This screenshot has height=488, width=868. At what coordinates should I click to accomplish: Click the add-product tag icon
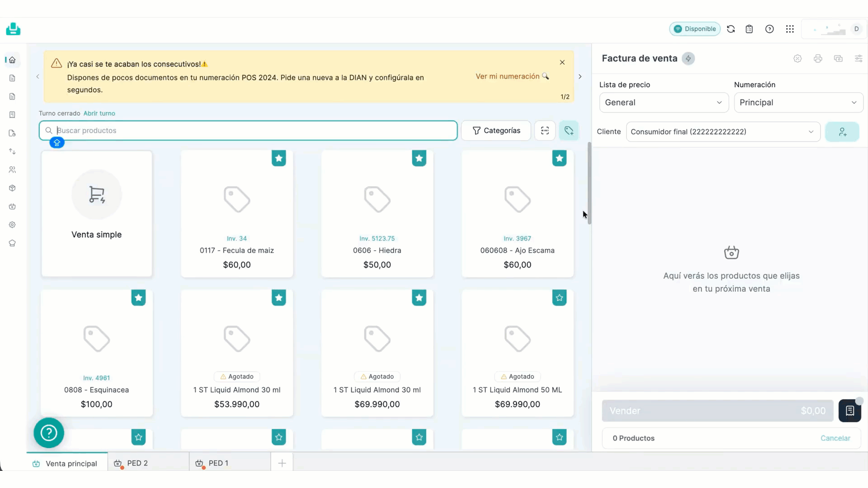pos(569,131)
